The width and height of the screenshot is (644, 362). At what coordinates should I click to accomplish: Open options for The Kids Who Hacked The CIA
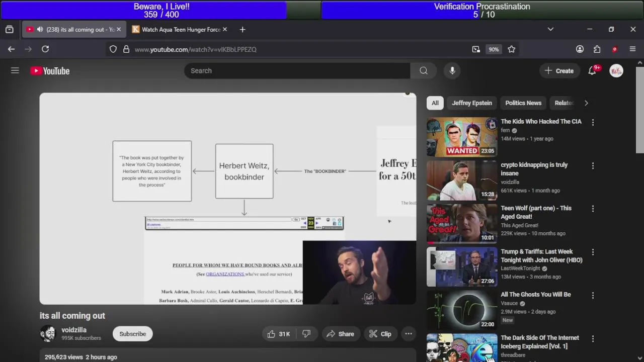[593, 122]
